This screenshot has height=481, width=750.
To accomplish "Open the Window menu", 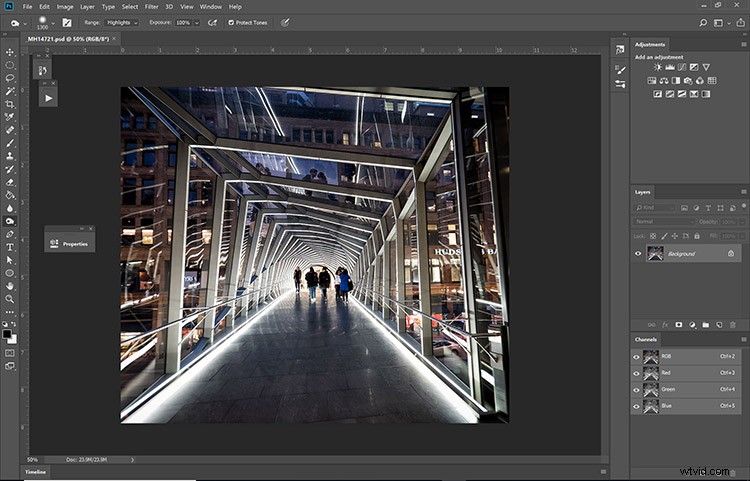I will click(210, 7).
